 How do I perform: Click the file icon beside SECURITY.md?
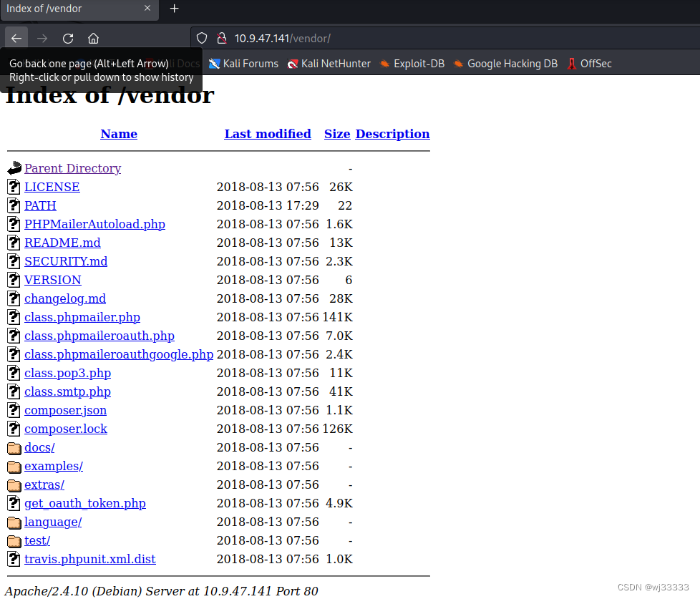point(14,261)
